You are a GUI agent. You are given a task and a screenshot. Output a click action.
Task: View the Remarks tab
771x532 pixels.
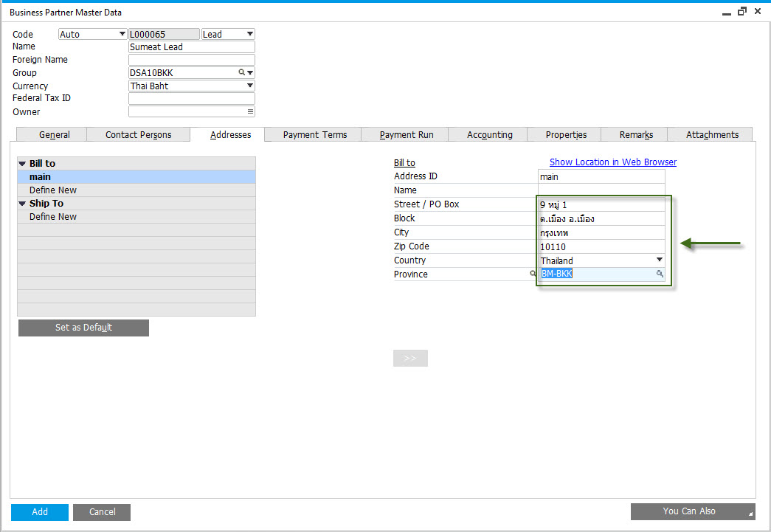pos(635,135)
